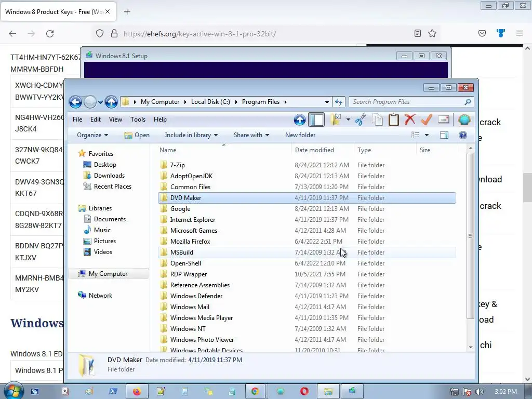The image size is (532, 399).
Task: Click the file list vertical scrollbar thumb
Action: [470, 236]
